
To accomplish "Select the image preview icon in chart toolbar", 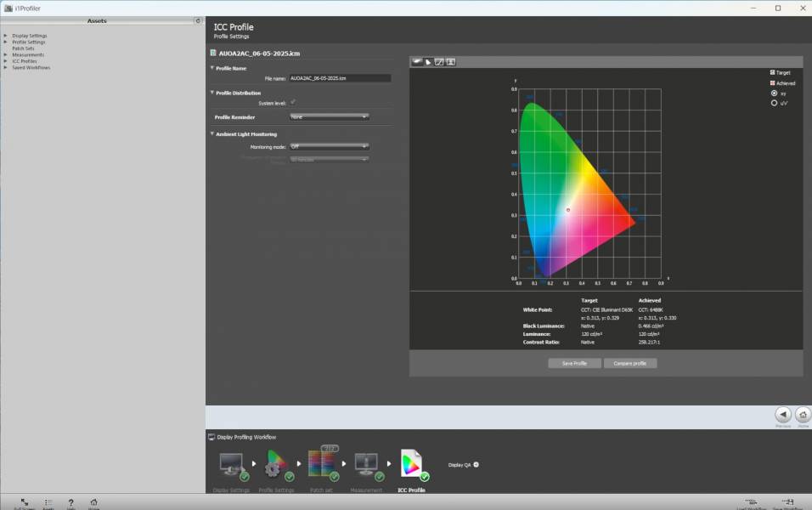I will pos(451,62).
